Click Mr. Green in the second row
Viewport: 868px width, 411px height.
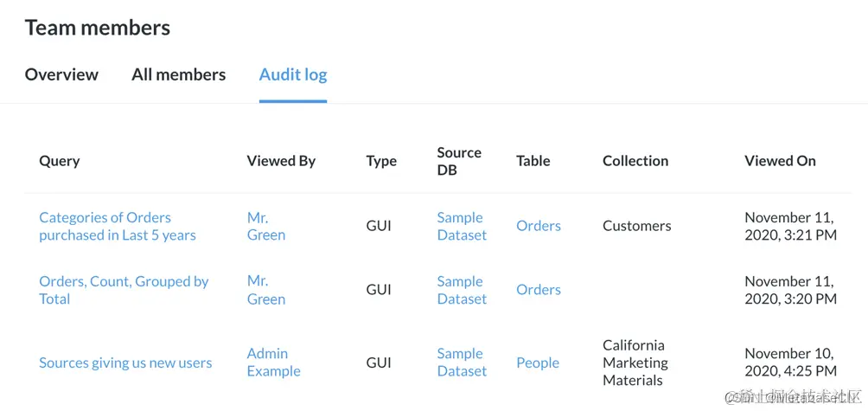point(265,290)
